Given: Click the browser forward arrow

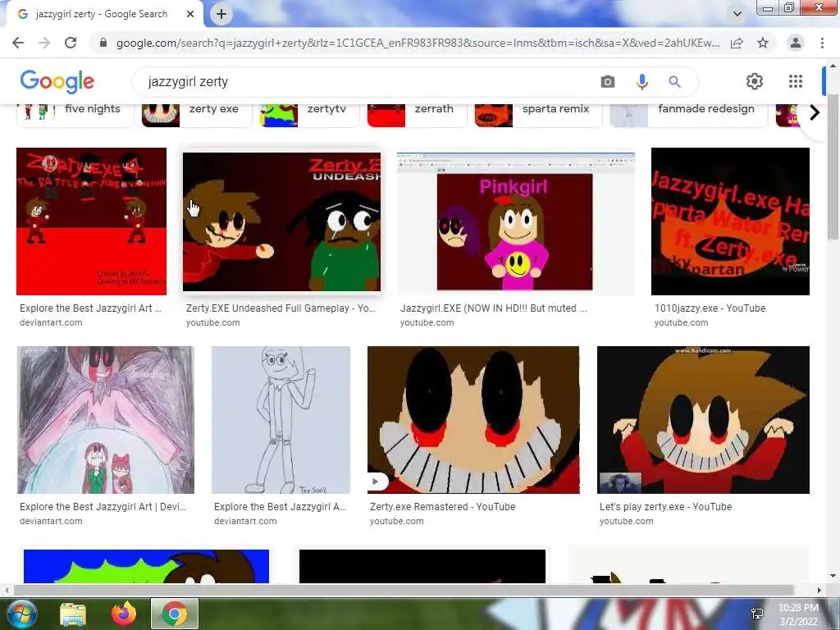Looking at the screenshot, I should coord(44,43).
